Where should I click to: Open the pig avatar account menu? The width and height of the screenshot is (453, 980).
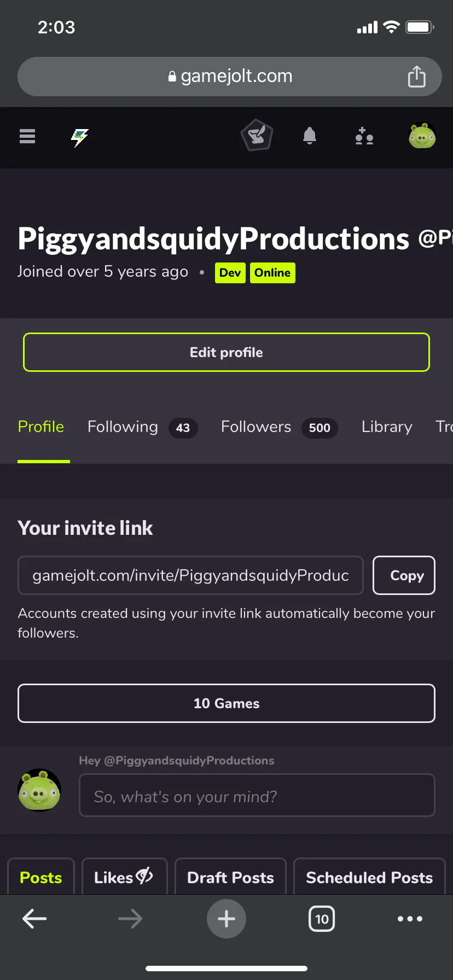point(422,136)
